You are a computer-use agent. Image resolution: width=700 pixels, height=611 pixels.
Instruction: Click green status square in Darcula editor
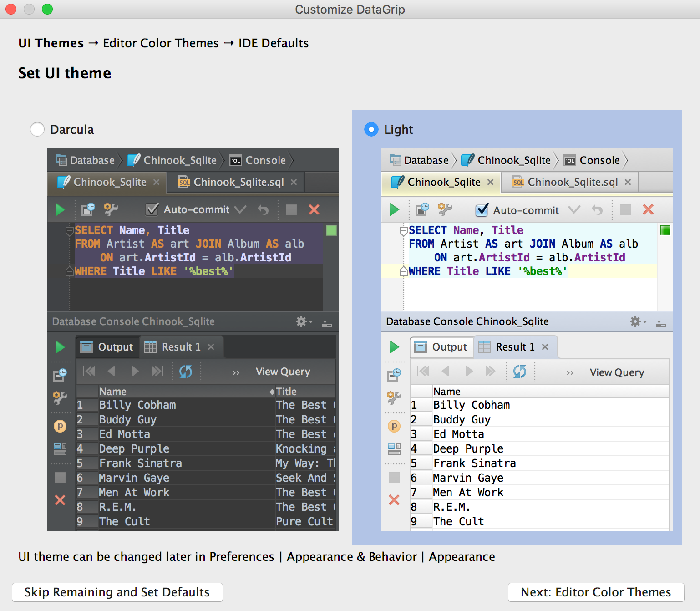(x=331, y=230)
